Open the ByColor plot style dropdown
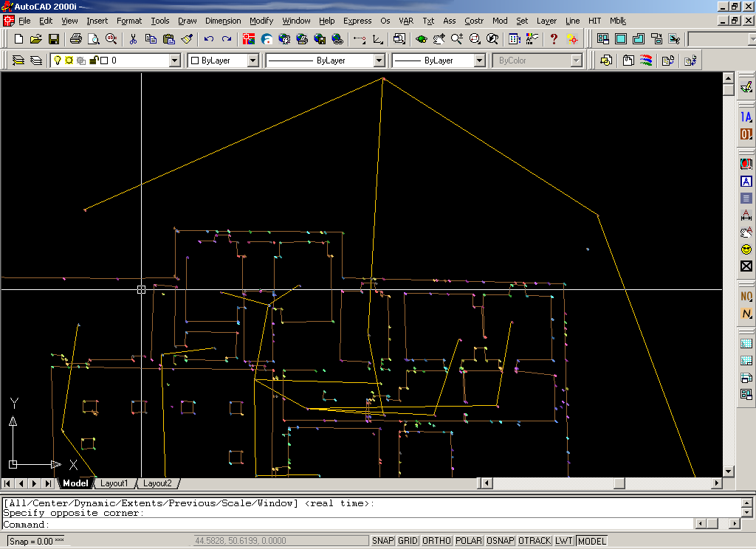The width and height of the screenshot is (756, 549). [x=576, y=61]
